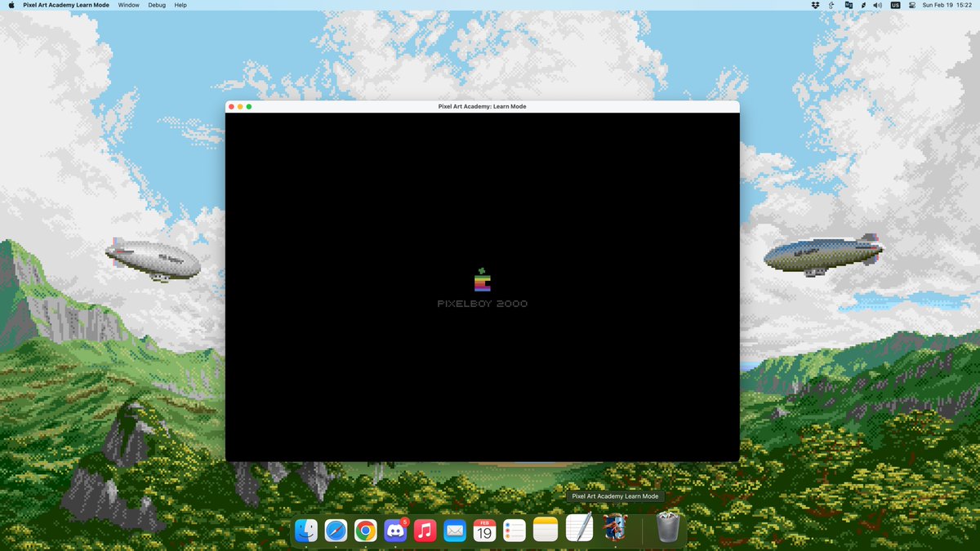Screen dimensions: 980x551
Task: Open the Apple menu
Action: (11, 5)
